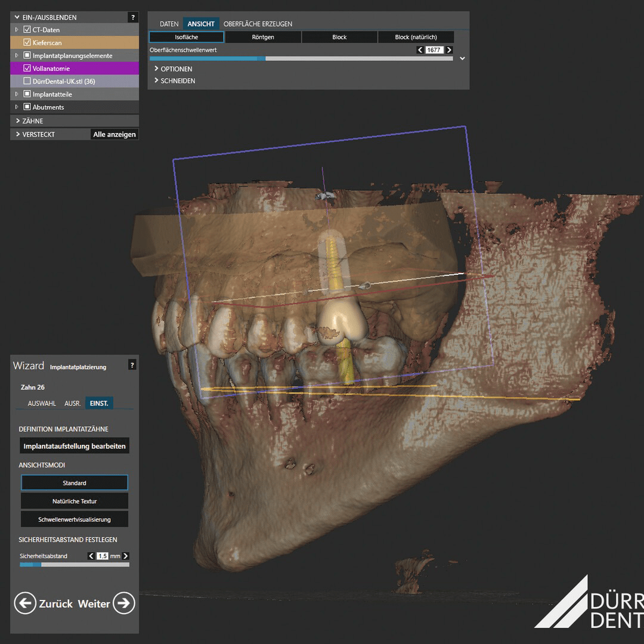Increase Oberflächenschwellenwert with right stepper arrow

point(448,49)
